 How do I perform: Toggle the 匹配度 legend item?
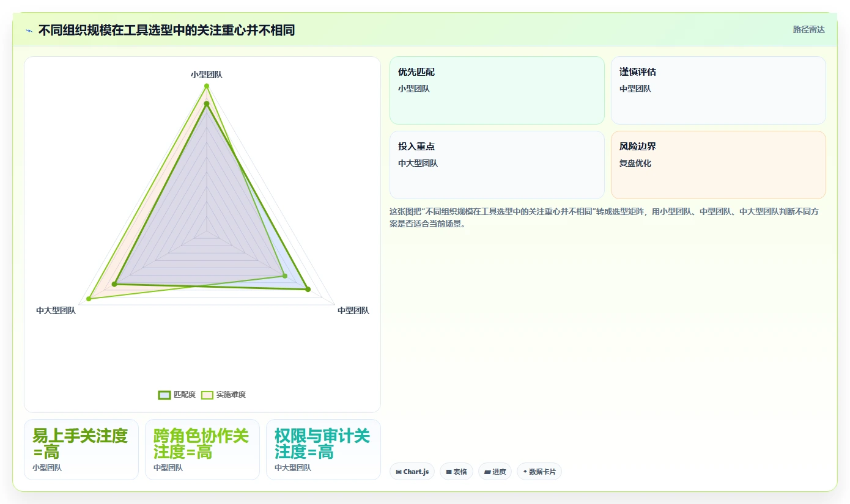tap(177, 395)
